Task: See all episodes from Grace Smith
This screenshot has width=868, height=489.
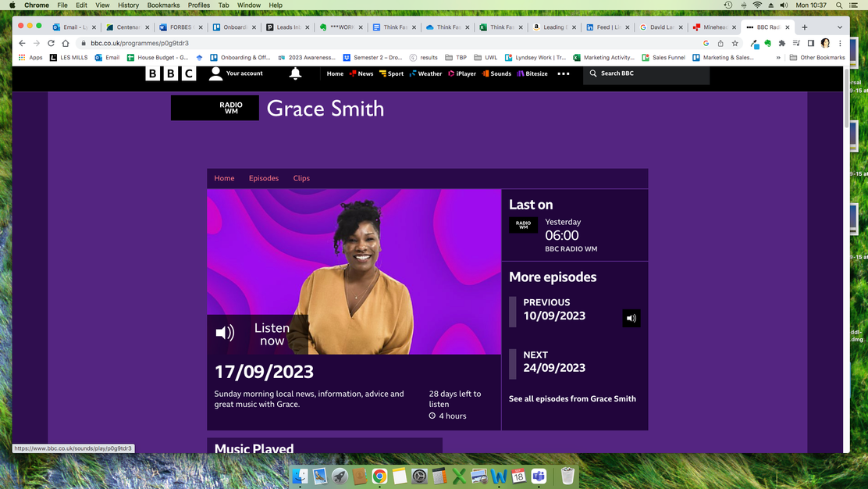Action: (572, 398)
